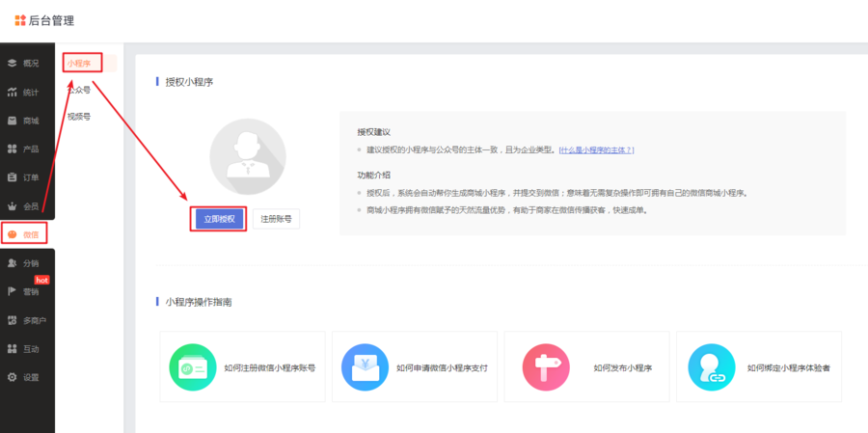
Task: Select 会员 members crown icon
Action: 13,206
